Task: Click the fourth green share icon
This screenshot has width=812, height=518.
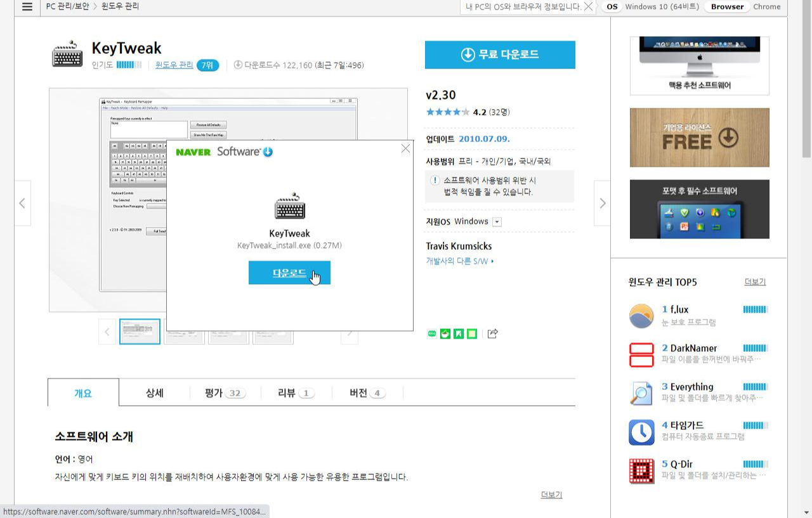Action: pyautogui.click(x=471, y=333)
